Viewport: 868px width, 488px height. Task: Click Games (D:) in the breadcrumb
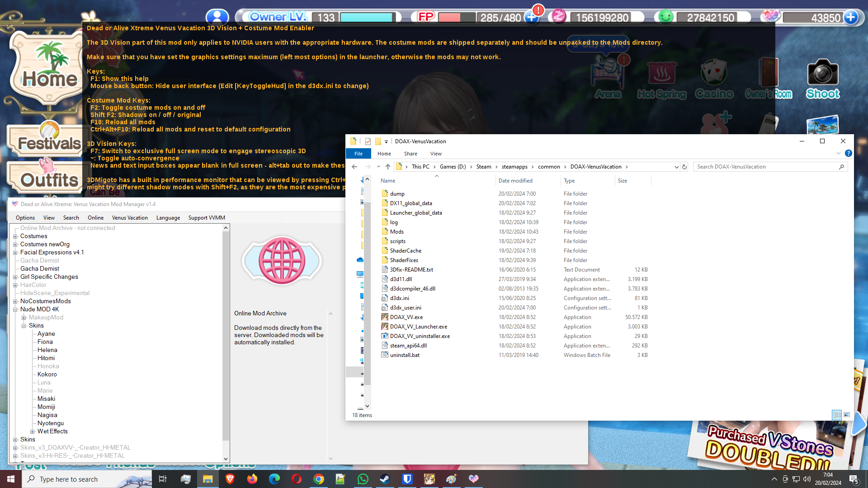click(453, 167)
